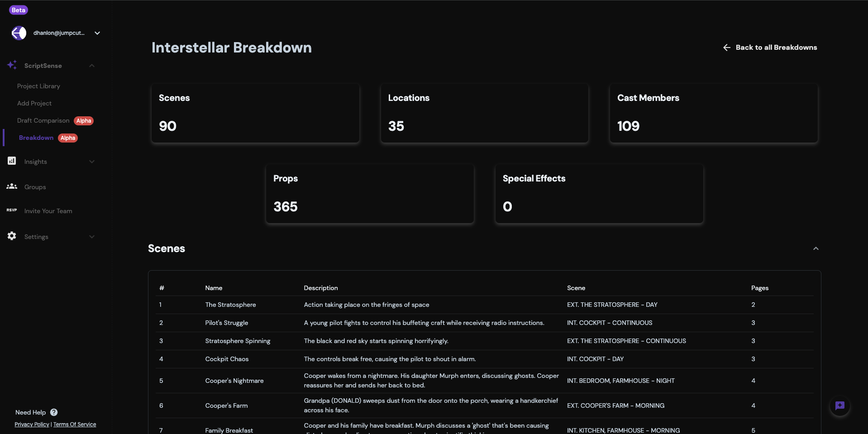Open Draft Comparison page
Image resolution: width=868 pixels, height=434 pixels.
(x=43, y=120)
